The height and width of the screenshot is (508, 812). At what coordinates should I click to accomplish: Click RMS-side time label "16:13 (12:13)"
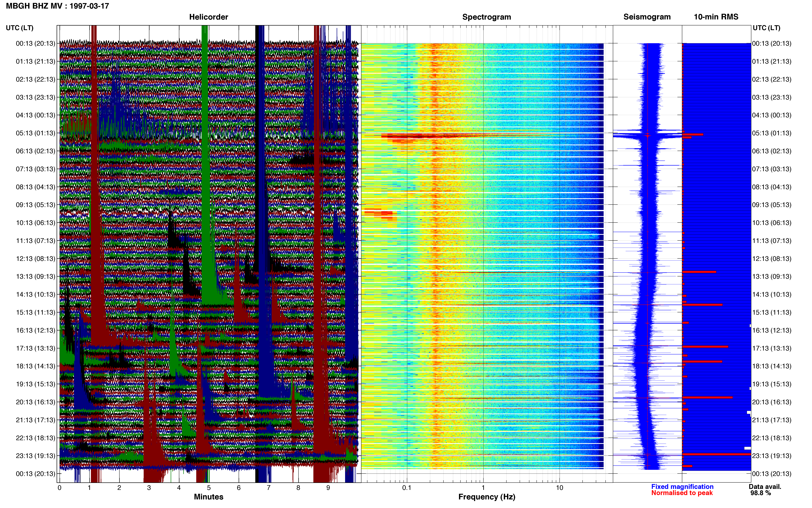(772, 330)
